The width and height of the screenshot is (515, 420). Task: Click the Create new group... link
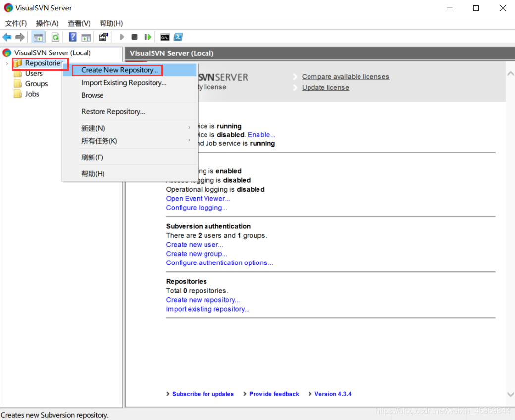coord(197,254)
